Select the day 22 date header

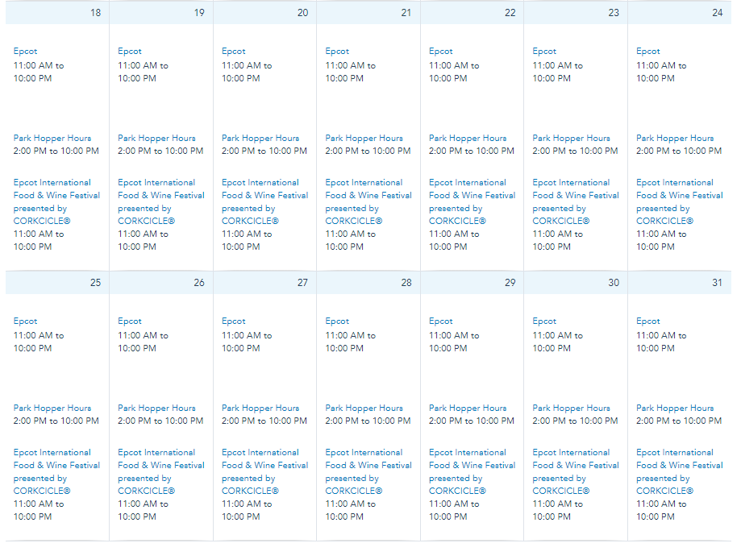click(x=472, y=13)
